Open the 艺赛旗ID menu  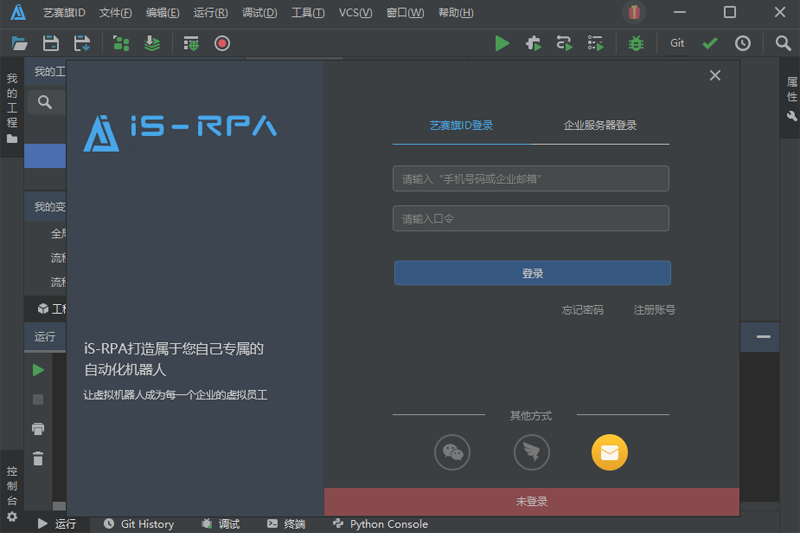pos(64,13)
